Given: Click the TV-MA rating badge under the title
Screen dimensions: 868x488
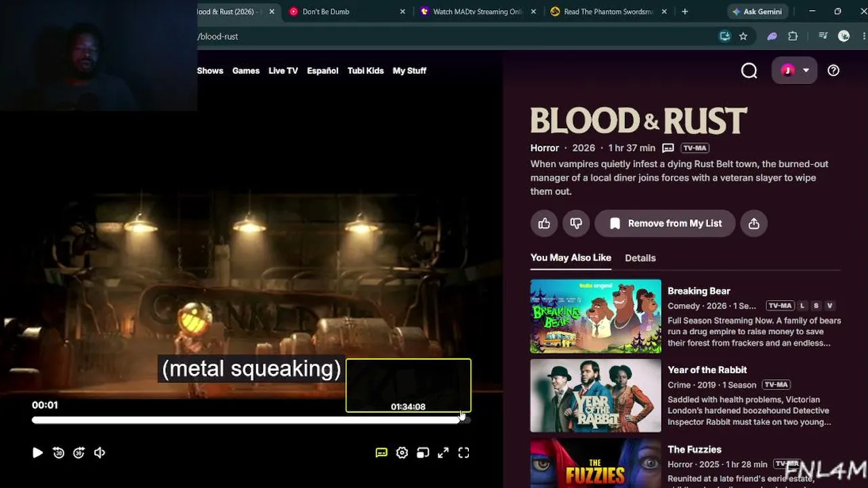Looking at the screenshot, I should click(695, 148).
